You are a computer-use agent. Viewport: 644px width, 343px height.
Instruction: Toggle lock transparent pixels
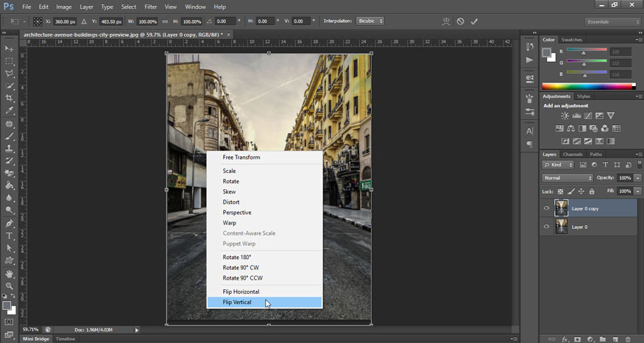561,191
